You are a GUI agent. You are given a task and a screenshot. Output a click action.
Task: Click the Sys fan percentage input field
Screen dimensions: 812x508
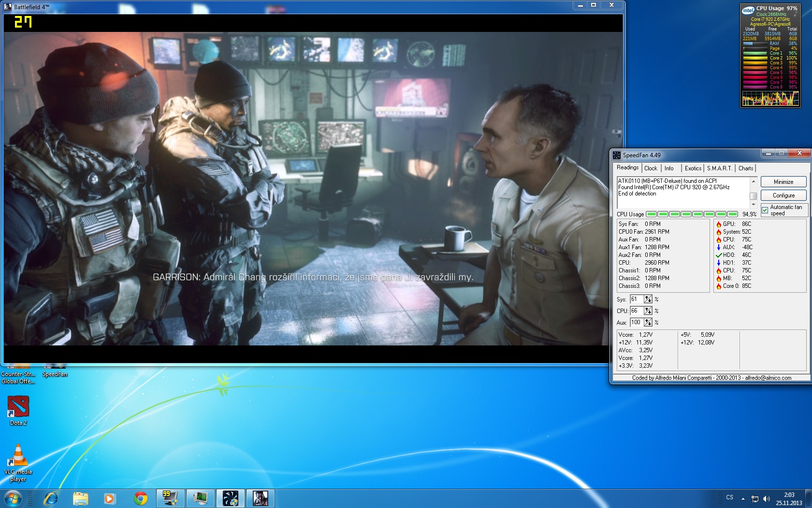point(636,299)
